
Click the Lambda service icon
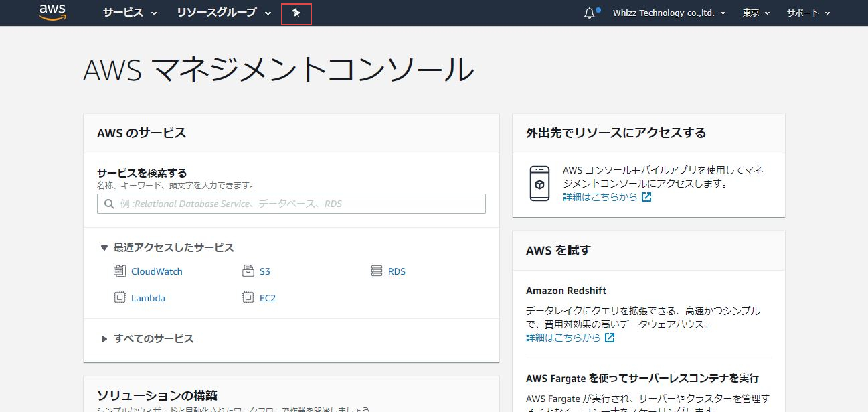coord(121,297)
